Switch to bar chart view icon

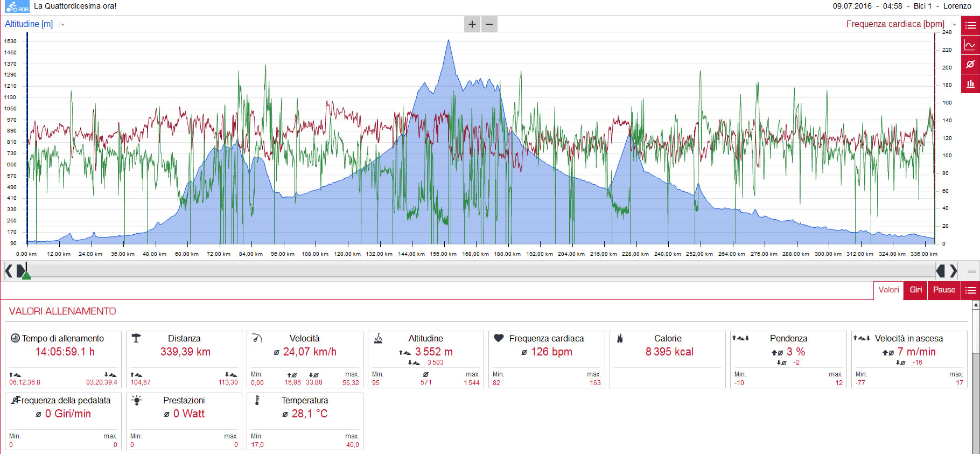click(x=970, y=83)
